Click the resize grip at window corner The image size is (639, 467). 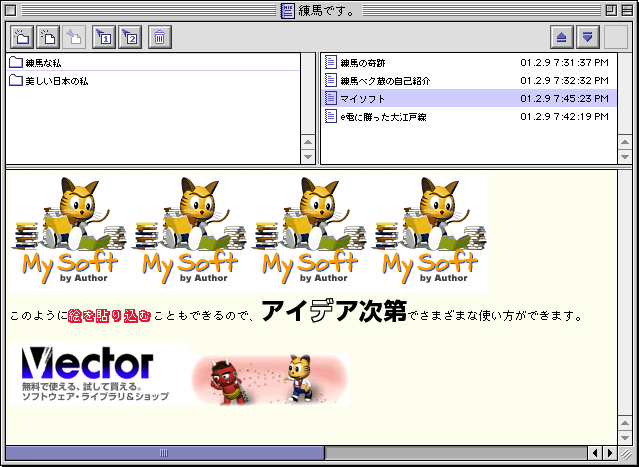tap(626, 453)
